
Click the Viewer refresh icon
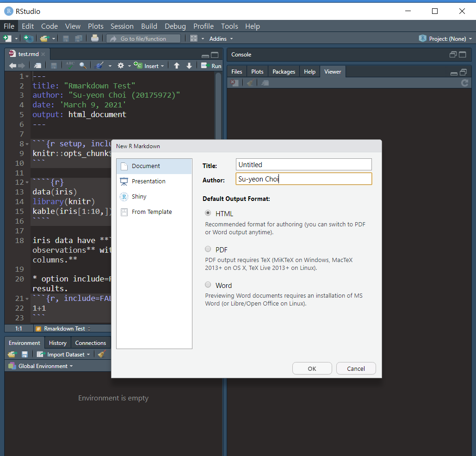pos(464,82)
